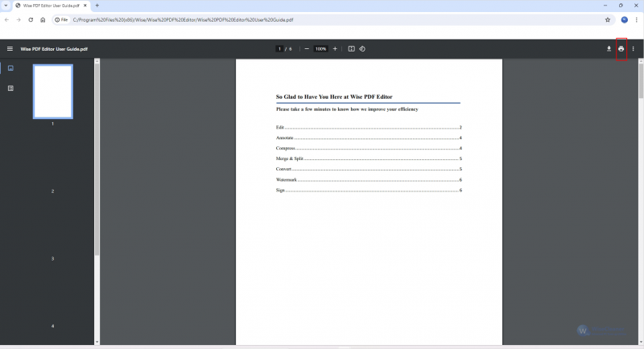Open the browser home page
644x349 pixels.
click(x=43, y=19)
